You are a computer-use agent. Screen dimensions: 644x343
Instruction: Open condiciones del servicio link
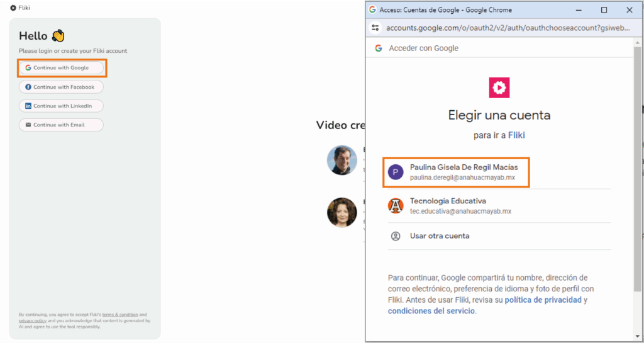[431, 311]
